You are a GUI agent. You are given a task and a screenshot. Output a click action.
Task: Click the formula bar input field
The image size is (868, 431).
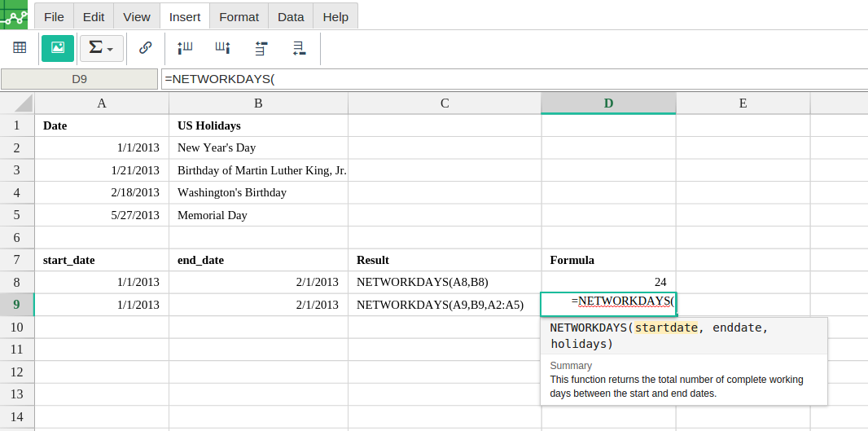[513, 79]
